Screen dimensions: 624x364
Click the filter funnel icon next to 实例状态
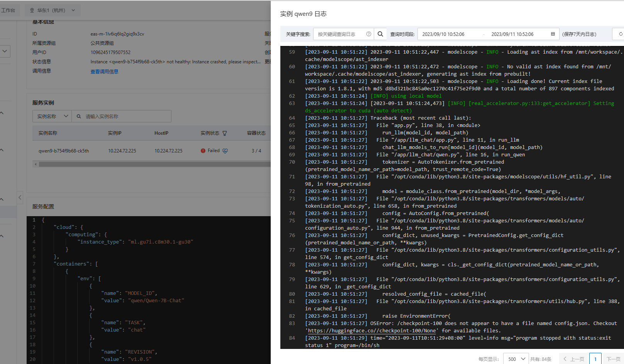tap(225, 133)
